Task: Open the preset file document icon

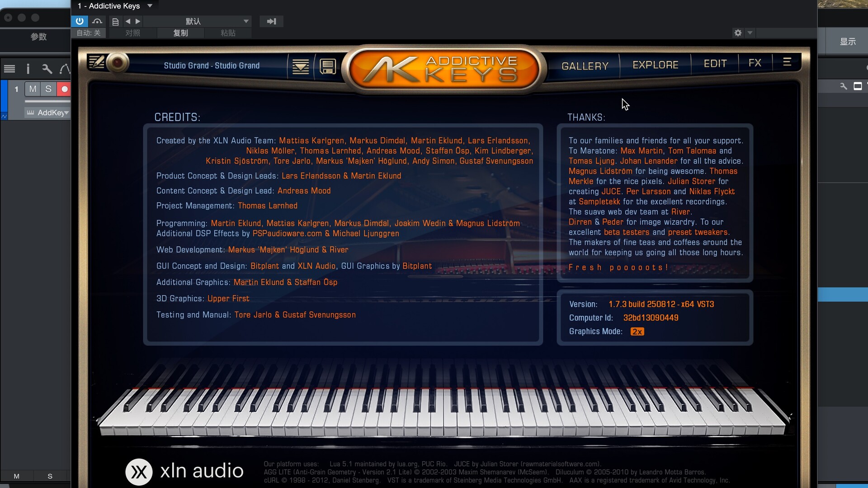Action: point(115,22)
